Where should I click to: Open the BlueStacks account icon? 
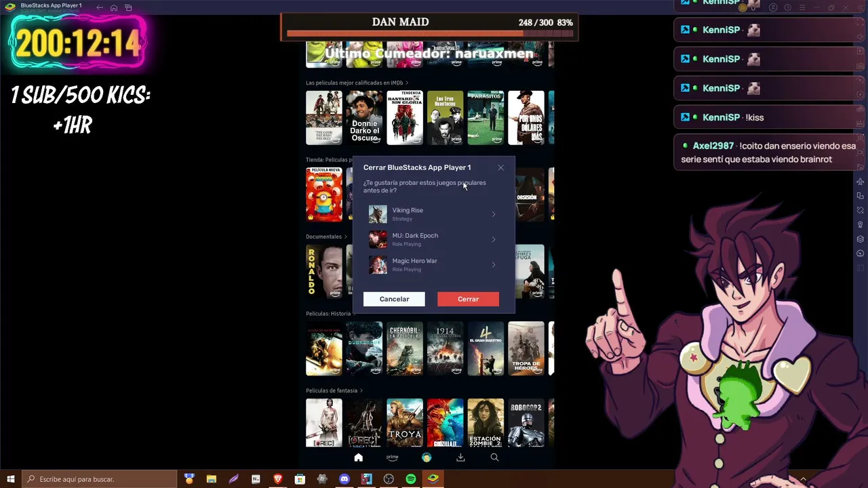click(773, 7)
